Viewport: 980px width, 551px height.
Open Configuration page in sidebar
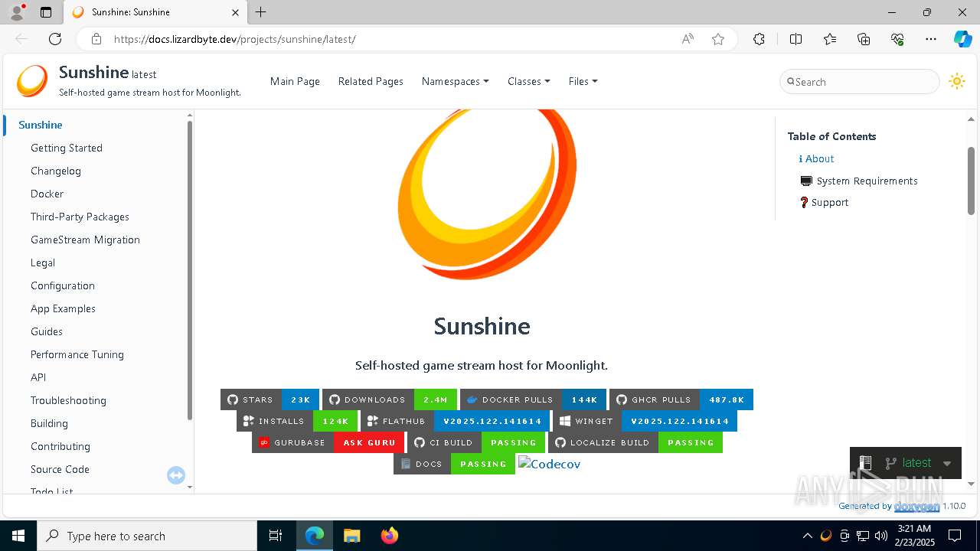[63, 285]
